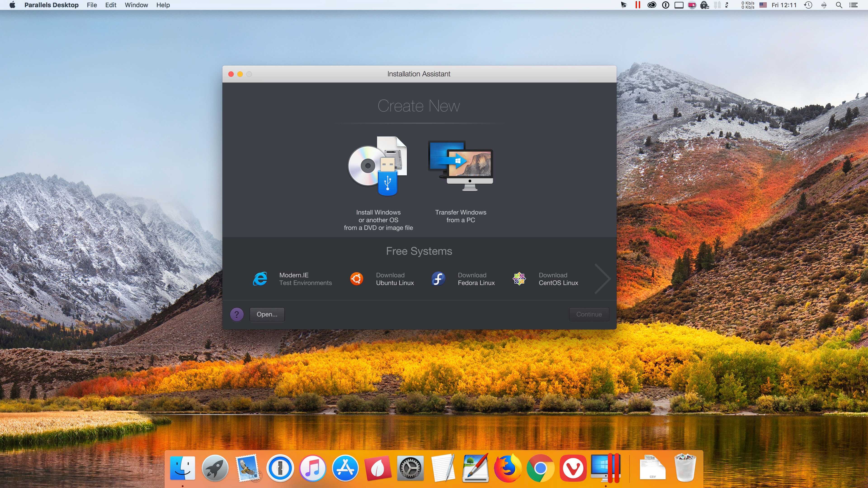868x488 pixels.
Task: Minimize the Installation Assistant window
Action: [x=240, y=74]
